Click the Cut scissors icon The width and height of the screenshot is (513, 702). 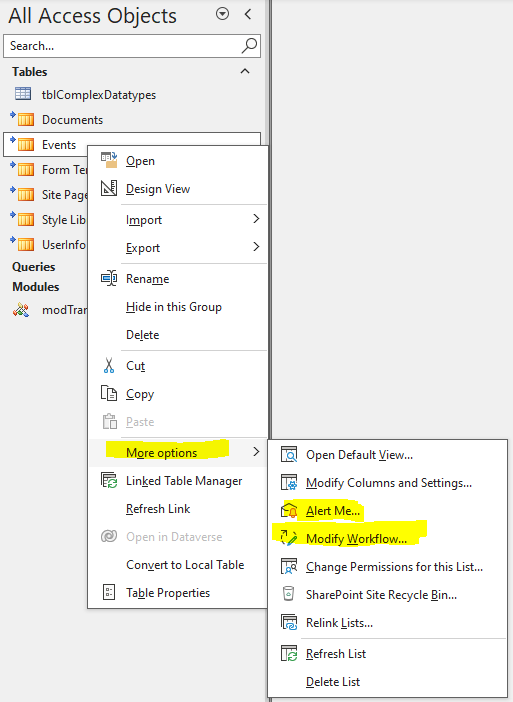[109, 366]
